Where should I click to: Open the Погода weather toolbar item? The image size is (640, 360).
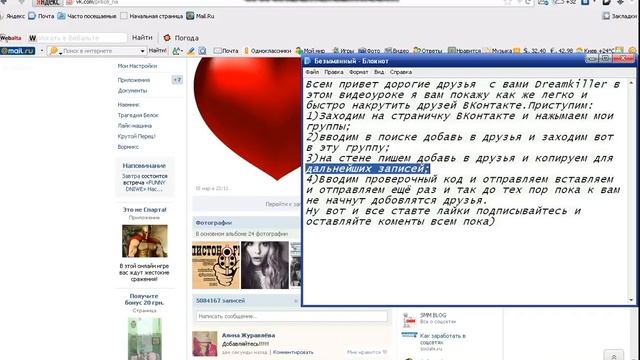[181, 38]
